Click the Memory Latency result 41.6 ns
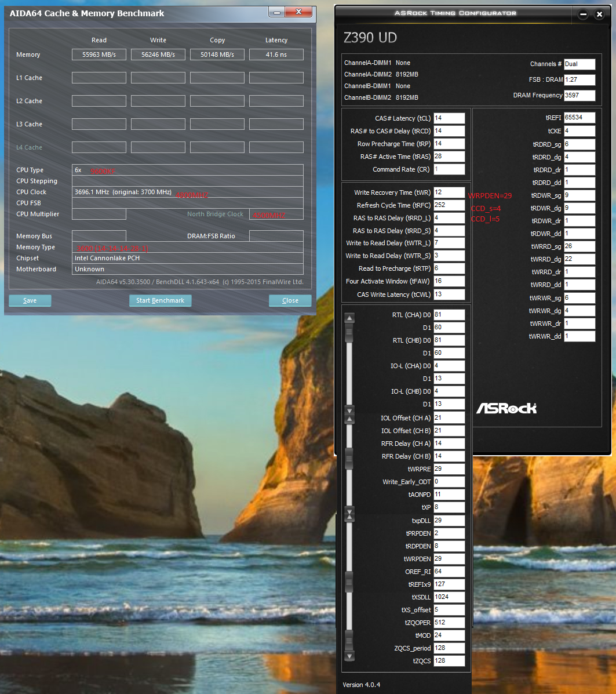This screenshot has width=616, height=694. (x=276, y=54)
